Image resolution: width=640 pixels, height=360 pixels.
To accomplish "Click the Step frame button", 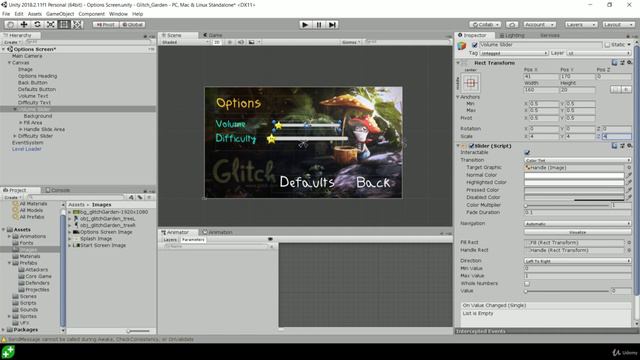I will pos(332,24).
